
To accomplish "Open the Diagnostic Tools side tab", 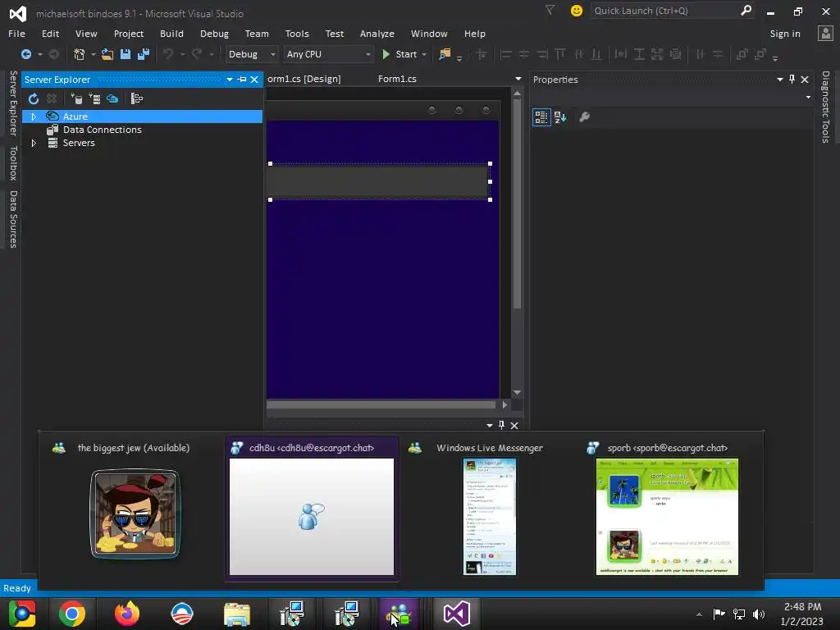I will click(x=825, y=107).
